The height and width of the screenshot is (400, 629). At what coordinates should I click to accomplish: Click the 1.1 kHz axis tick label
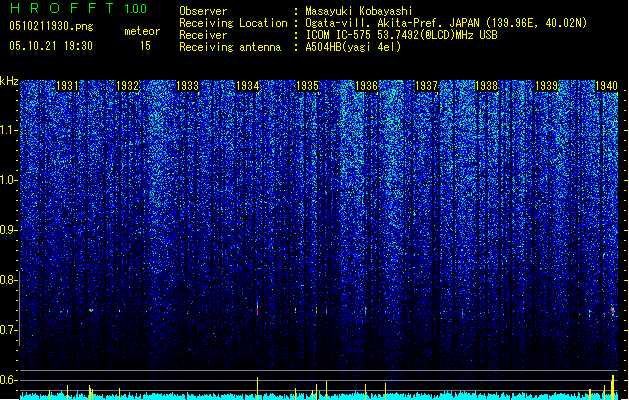pos(8,130)
